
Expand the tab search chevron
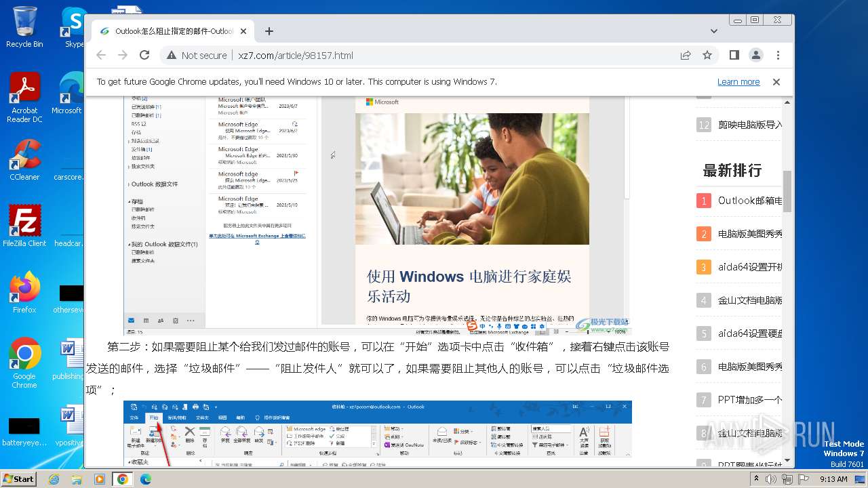pyautogui.click(x=713, y=31)
